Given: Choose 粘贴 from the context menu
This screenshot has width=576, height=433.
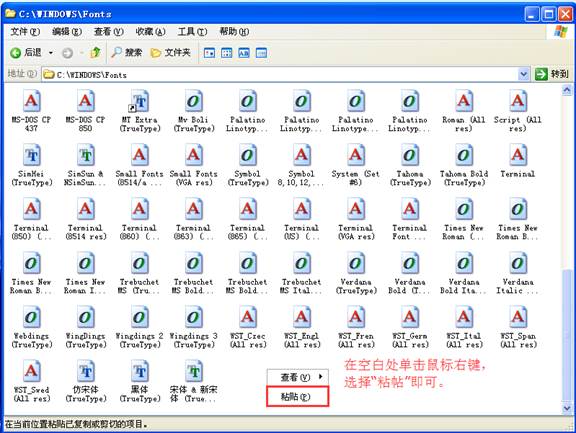Looking at the screenshot, I should point(298,396).
